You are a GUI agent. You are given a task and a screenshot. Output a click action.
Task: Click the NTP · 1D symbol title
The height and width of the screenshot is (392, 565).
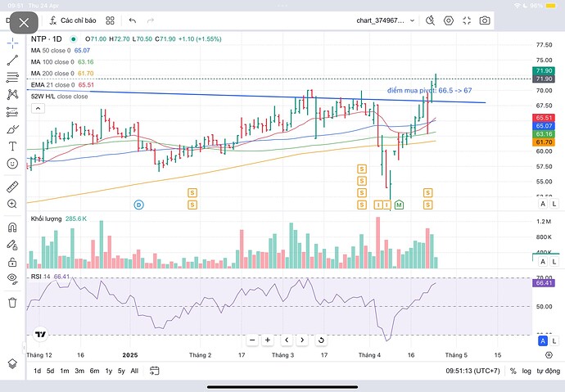(46, 39)
